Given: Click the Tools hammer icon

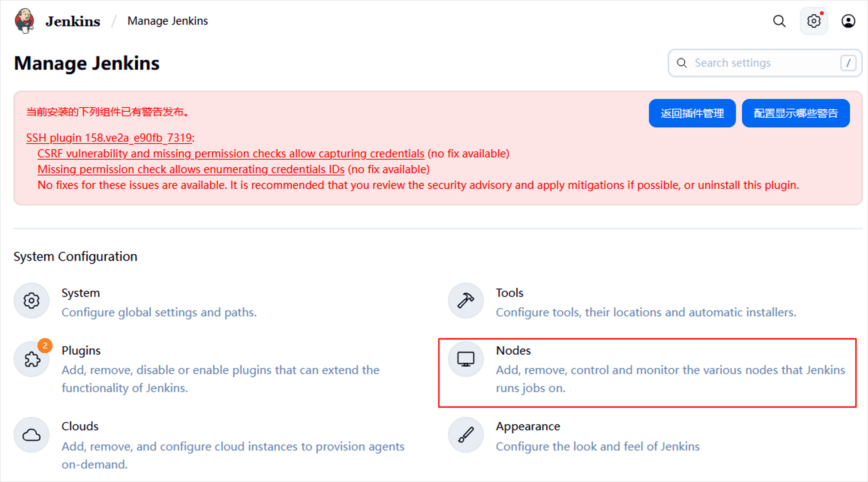Looking at the screenshot, I should tap(466, 301).
